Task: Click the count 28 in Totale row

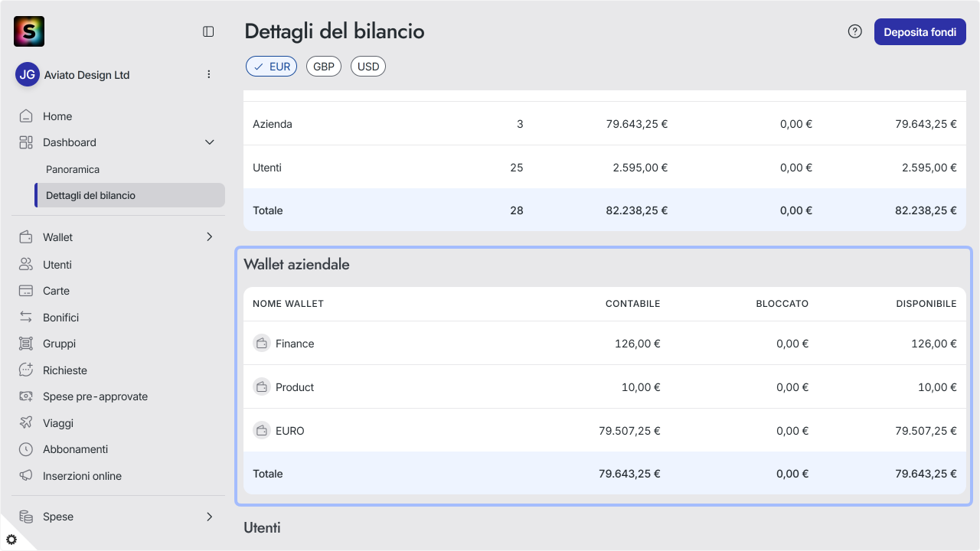Action: pos(517,210)
